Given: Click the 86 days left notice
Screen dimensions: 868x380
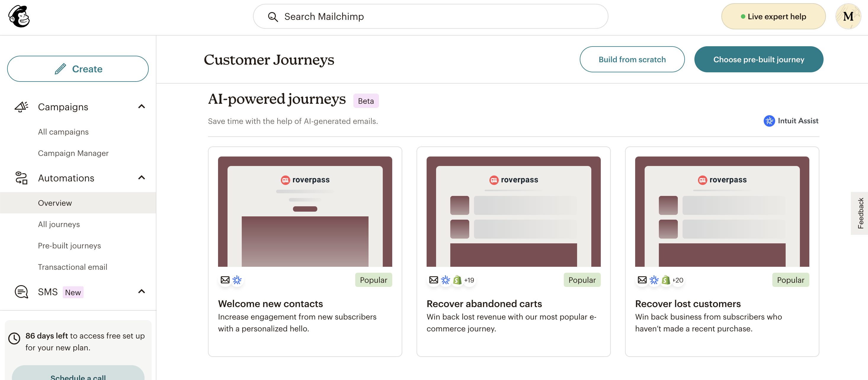Looking at the screenshot, I should pos(85,341).
